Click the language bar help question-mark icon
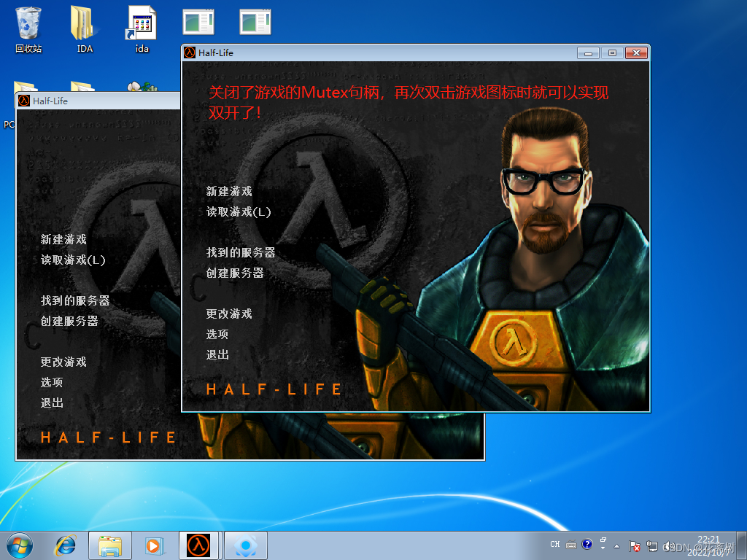 [587, 544]
